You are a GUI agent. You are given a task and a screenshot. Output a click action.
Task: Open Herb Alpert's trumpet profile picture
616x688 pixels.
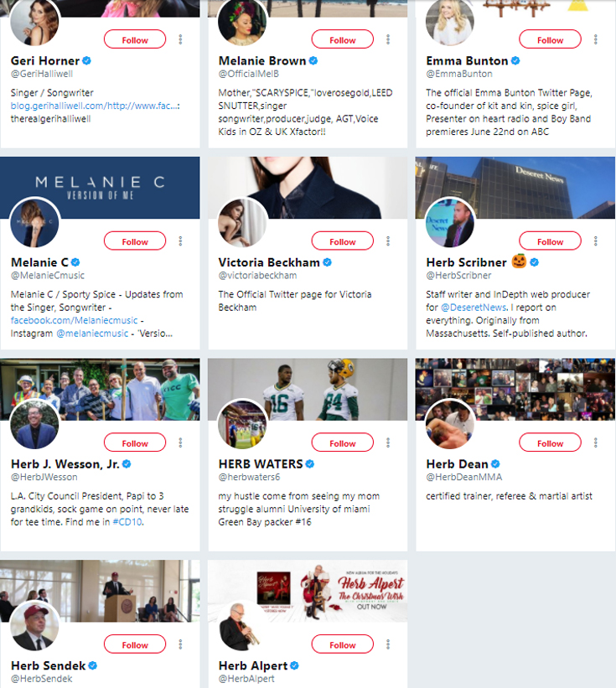tap(242, 626)
